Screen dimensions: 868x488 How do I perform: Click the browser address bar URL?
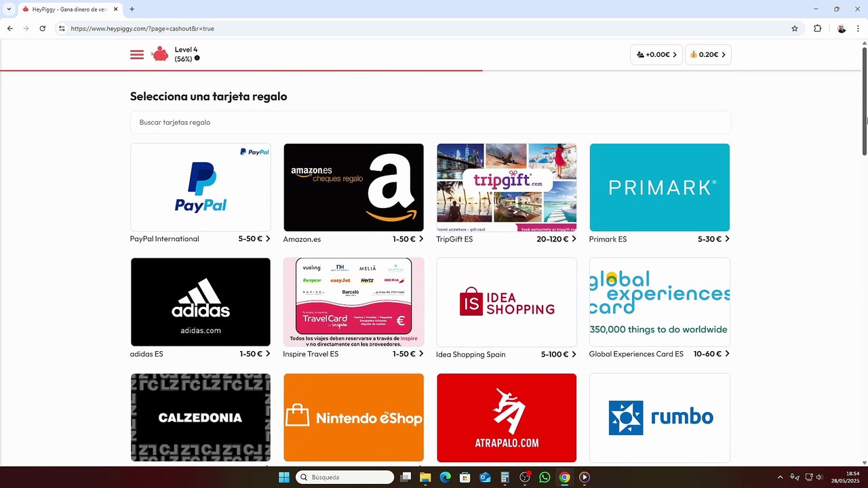coord(142,28)
